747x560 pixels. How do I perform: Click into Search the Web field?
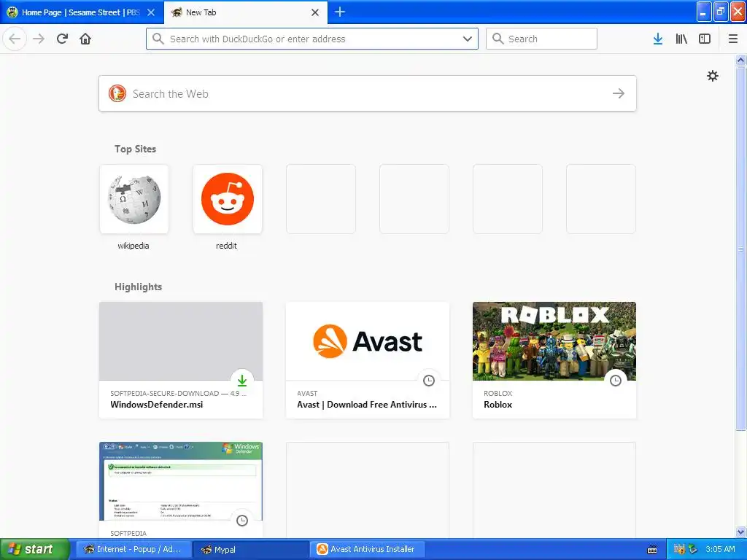[368, 93]
